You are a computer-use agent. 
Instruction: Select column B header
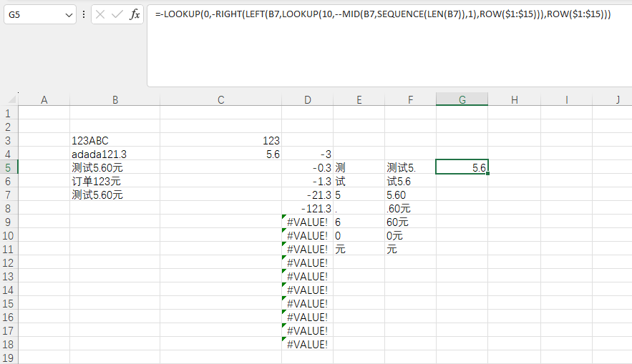click(115, 100)
